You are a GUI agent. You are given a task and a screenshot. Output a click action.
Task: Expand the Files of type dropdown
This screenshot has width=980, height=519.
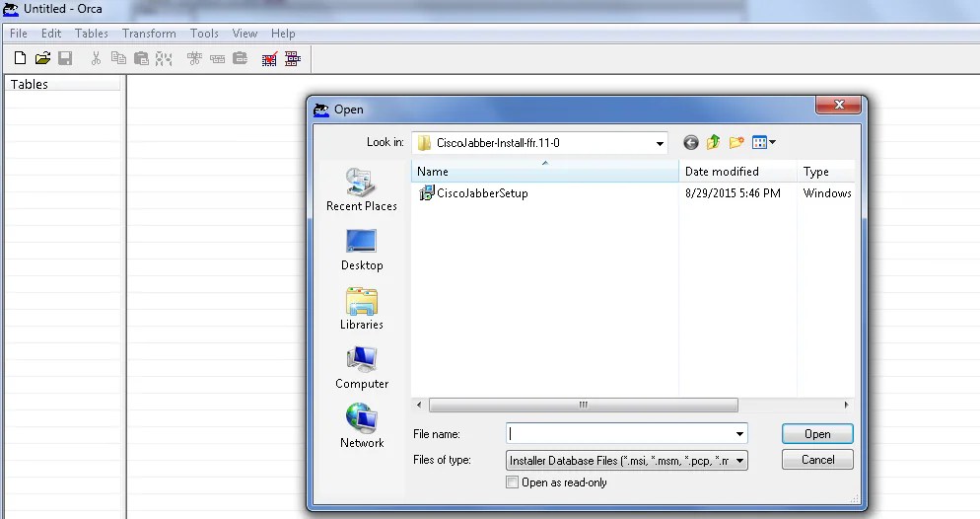click(x=739, y=461)
